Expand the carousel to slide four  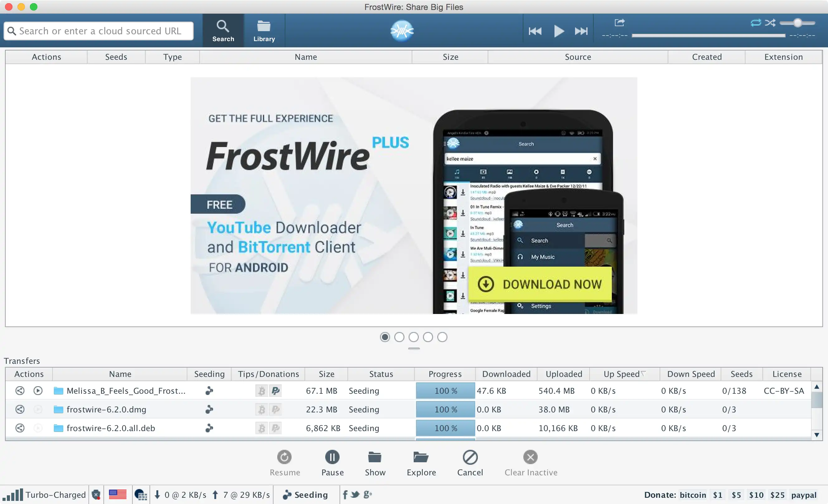(x=428, y=337)
